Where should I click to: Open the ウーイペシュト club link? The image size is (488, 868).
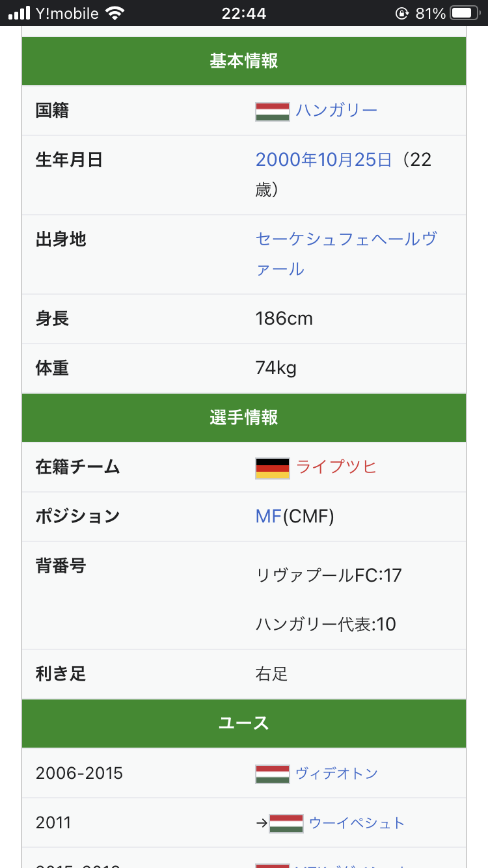click(x=357, y=822)
